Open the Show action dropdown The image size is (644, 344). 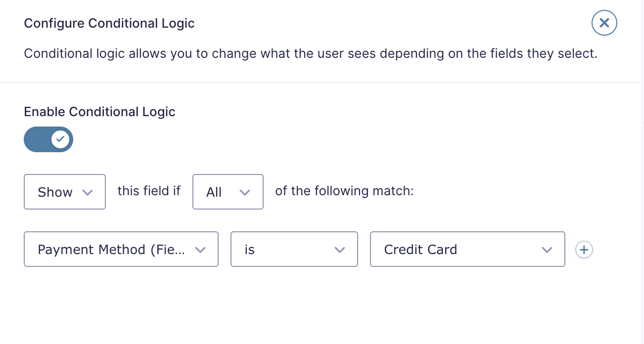point(64,192)
